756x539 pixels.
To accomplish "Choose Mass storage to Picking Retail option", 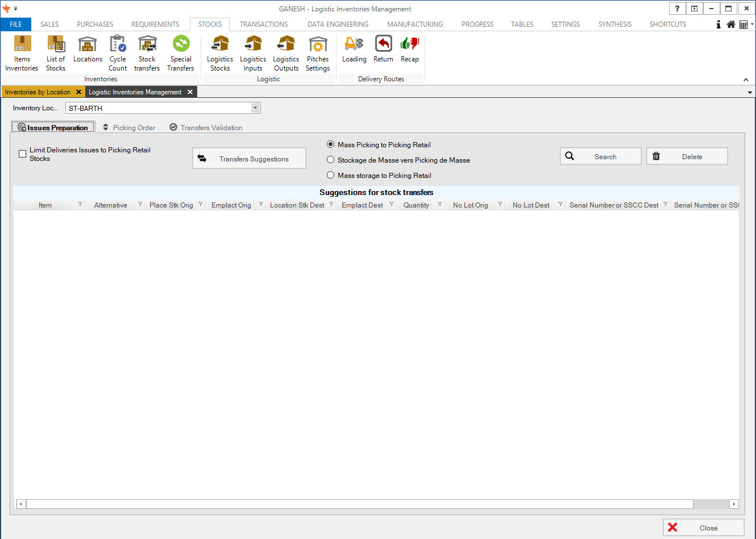I will coord(330,175).
